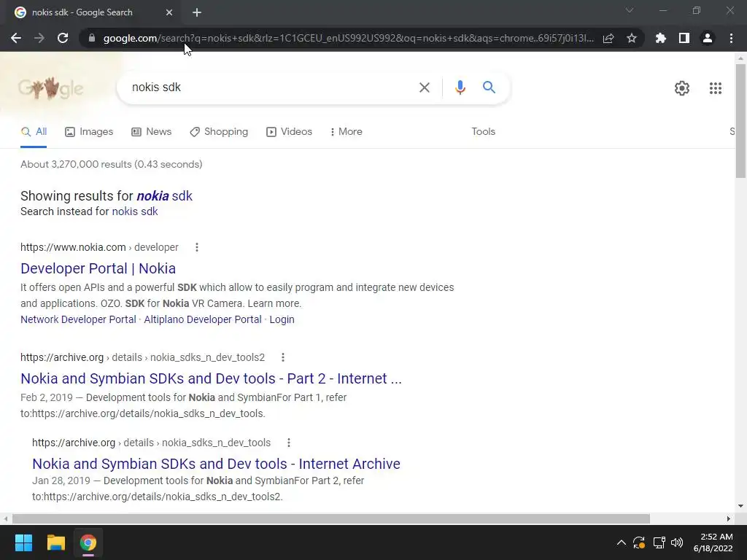Open the tab search chevron in title bar

(630, 10)
